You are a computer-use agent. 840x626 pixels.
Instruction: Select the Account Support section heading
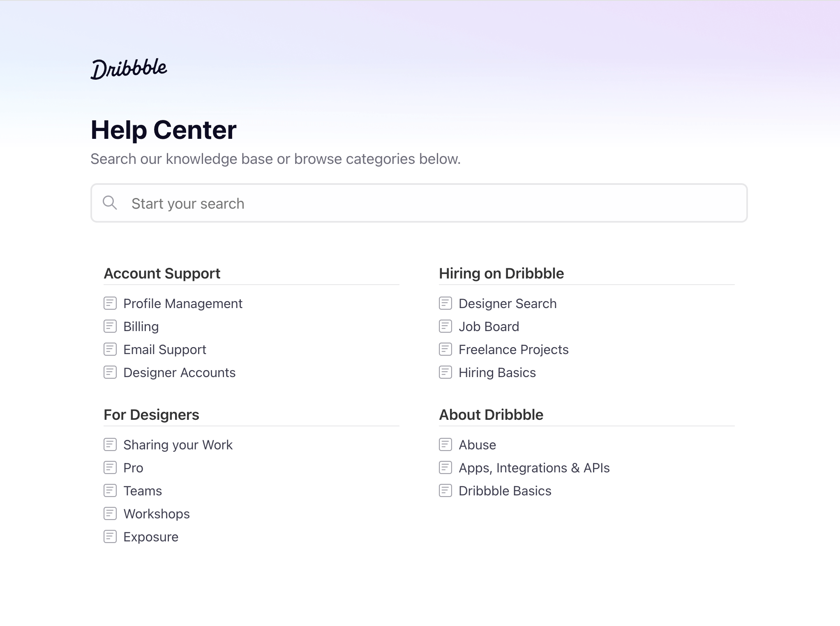[x=162, y=274]
